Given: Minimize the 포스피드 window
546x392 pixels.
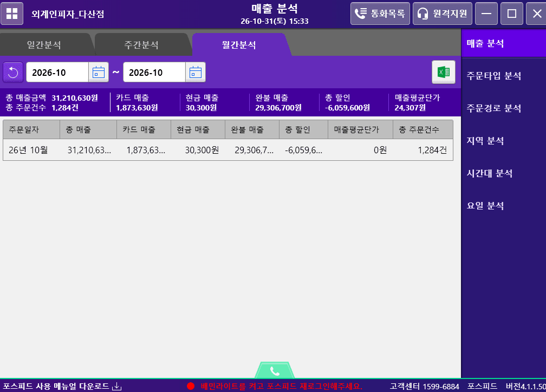Looking at the screenshot, I should [486, 14].
